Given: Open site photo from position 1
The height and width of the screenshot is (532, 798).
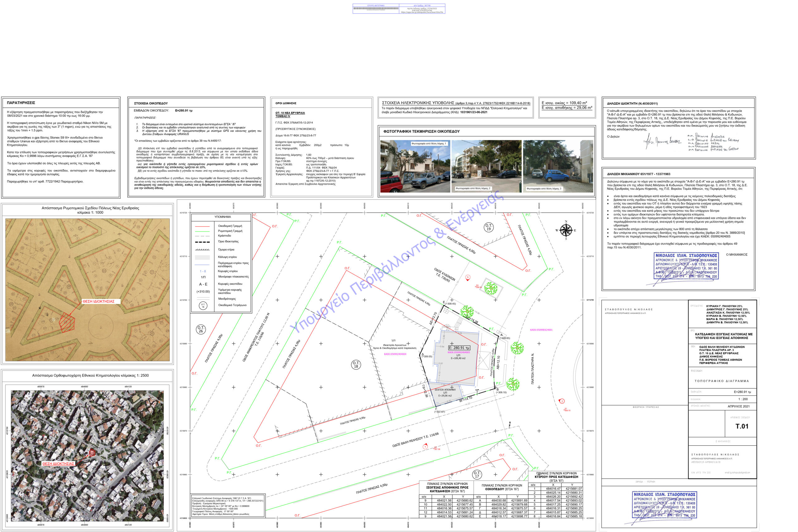Looking at the screenshot, I should (415, 166).
